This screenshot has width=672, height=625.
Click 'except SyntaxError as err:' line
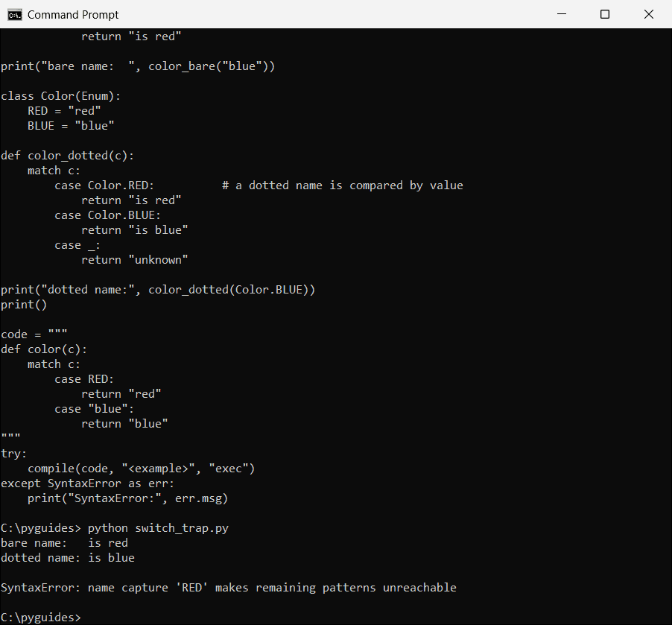point(87,483)
